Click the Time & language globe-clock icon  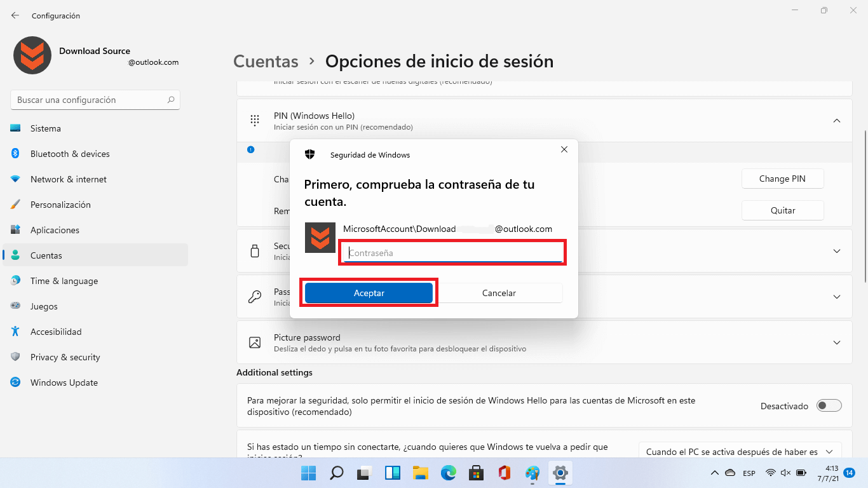click(15, 281)
